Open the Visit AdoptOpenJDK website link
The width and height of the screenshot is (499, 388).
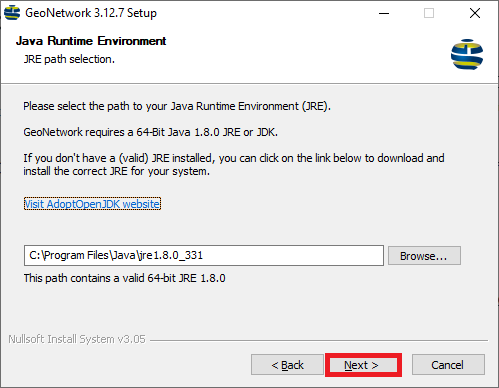click(x=92, y=204)
